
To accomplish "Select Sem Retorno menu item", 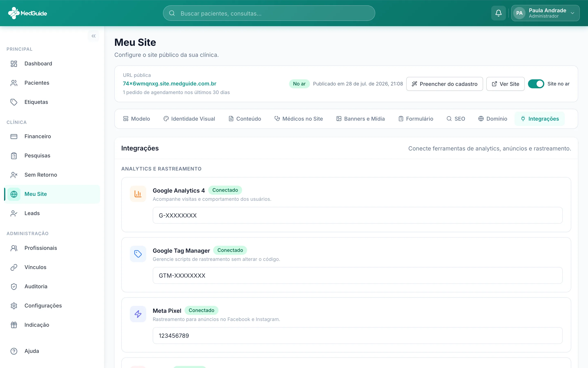I will (52, 175).
